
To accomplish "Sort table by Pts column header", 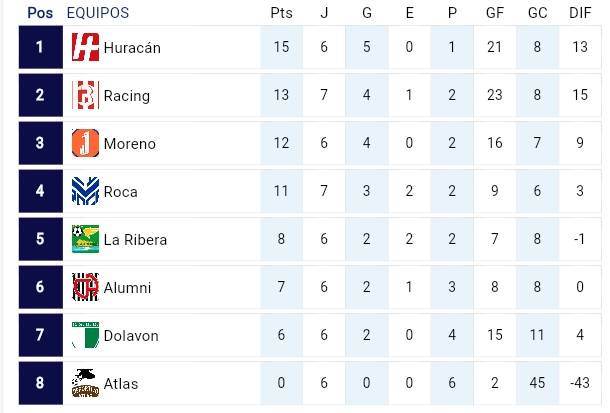I will [x=281, y=13].
